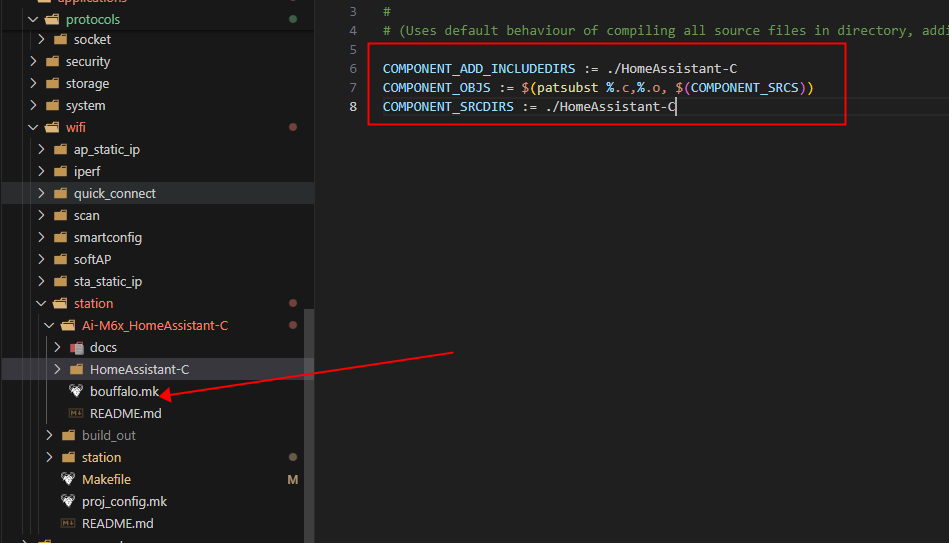Click line number 6 in the gutter

tap(353, 68)
